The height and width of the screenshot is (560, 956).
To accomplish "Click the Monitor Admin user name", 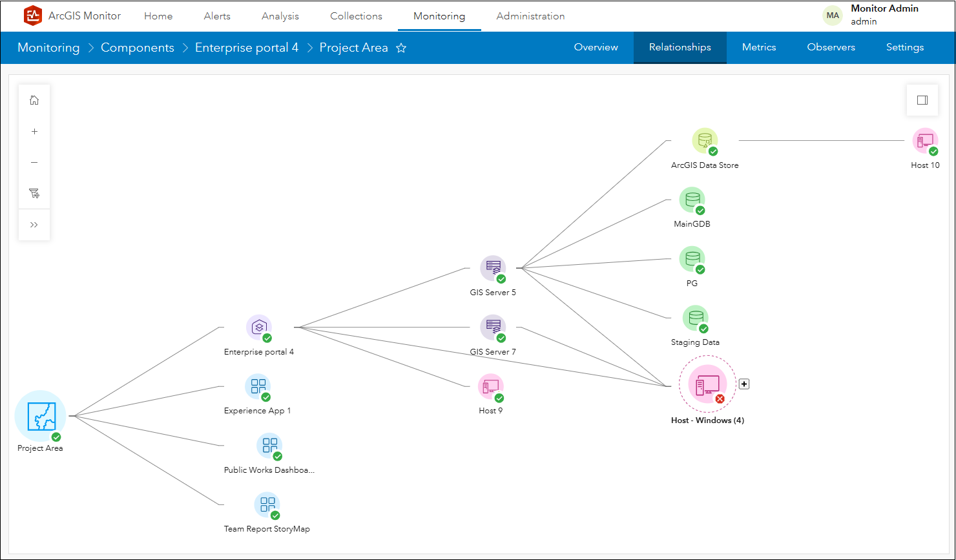I will pos(885,9).
